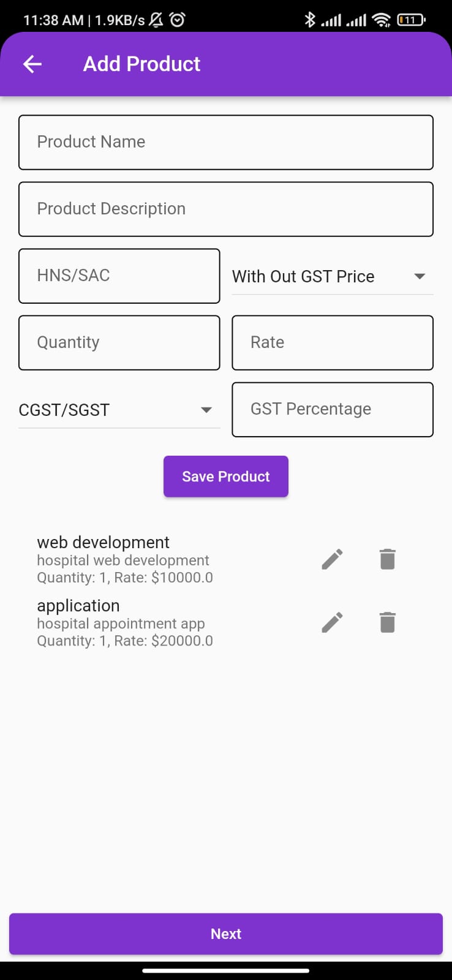Focus the Rate input field

tap(332, 342)
